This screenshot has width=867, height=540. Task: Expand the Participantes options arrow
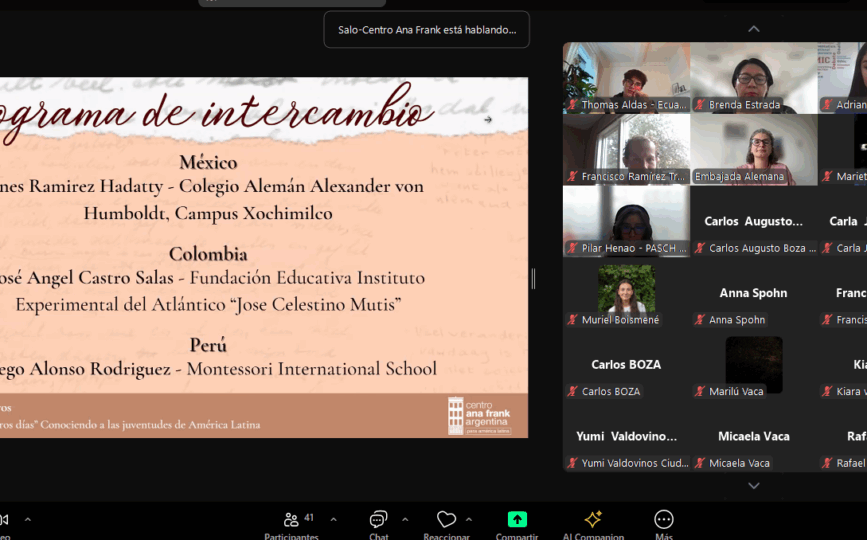coord(333,519)
